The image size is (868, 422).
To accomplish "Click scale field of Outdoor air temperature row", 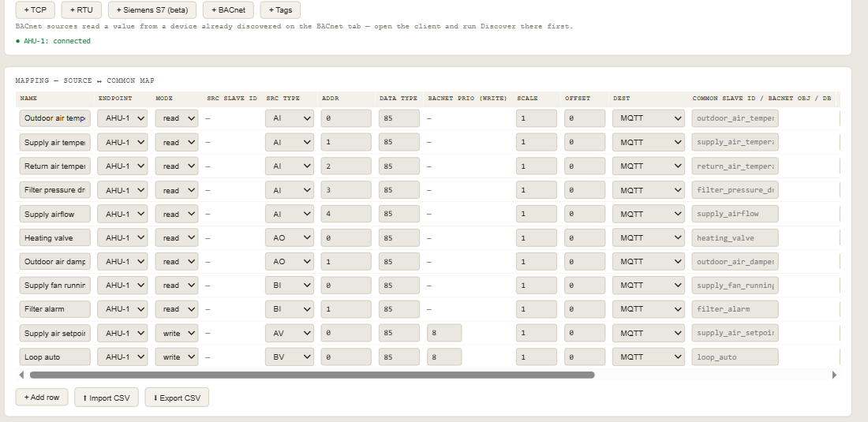I will click(537, 118).
